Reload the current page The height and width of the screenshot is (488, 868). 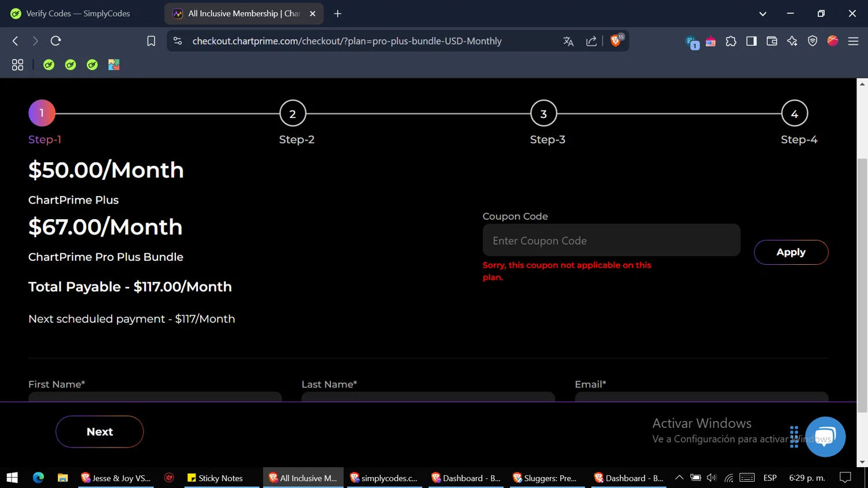[56, 41]
